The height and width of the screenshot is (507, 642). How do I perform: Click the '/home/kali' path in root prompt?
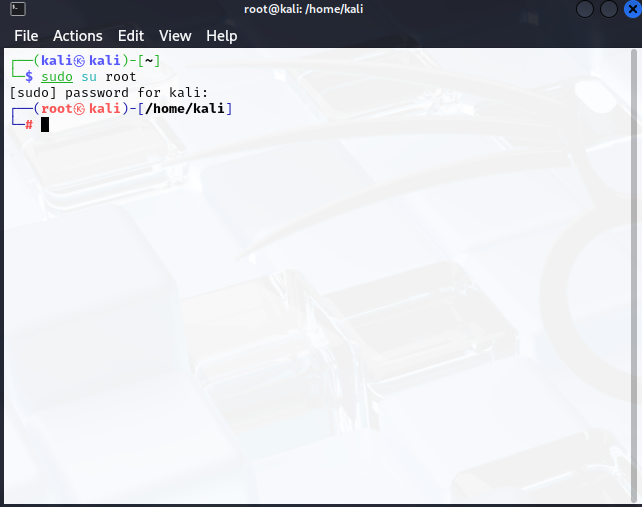click(x=185, y=109)
